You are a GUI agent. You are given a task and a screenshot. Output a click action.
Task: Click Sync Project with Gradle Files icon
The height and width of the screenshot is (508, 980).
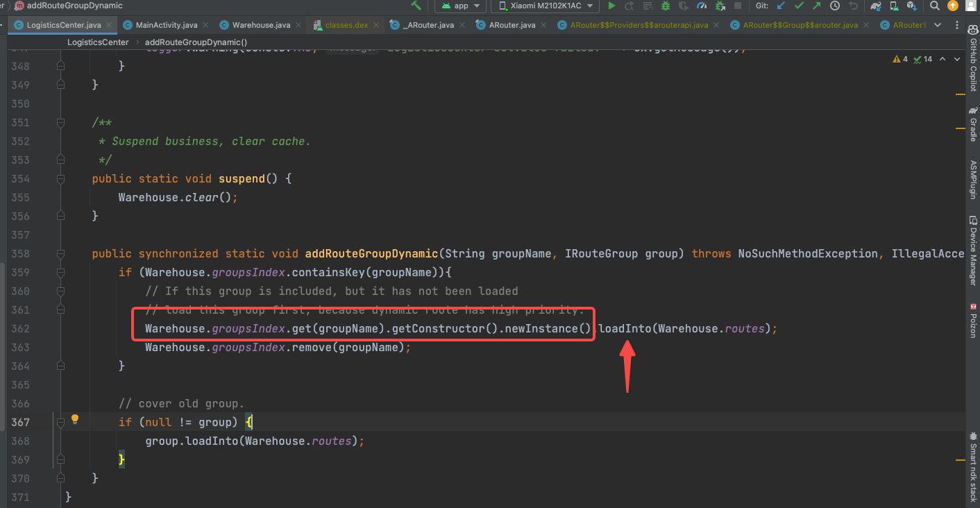tap(877, 6)
